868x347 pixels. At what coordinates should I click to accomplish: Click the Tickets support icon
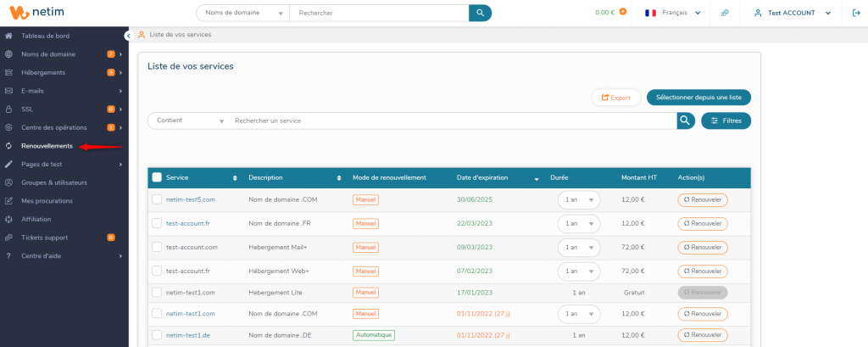(8, 238)
